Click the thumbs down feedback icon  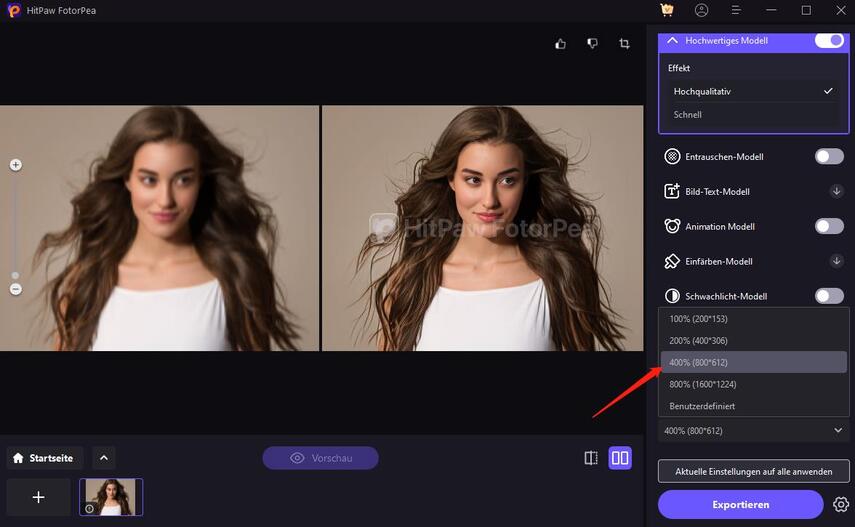coord(592,44)
